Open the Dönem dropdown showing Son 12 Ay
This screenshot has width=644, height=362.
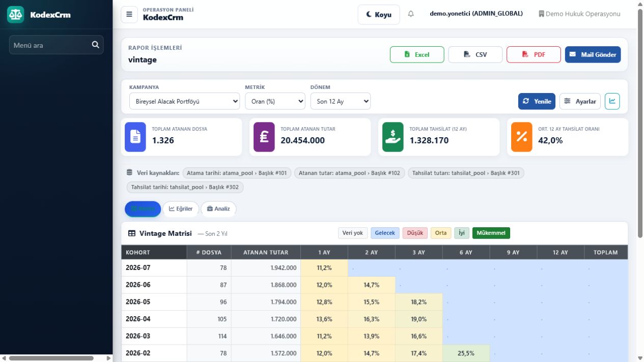[341, 101]
